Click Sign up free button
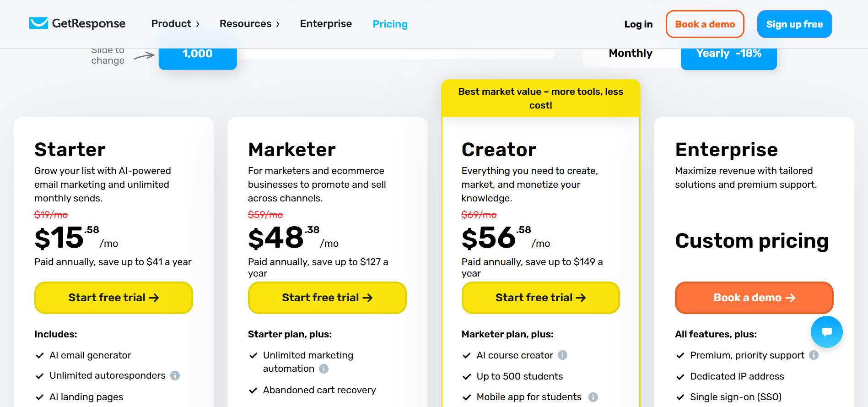The height and width of the screenshot is (407, 868). click(x=794, y=24)
